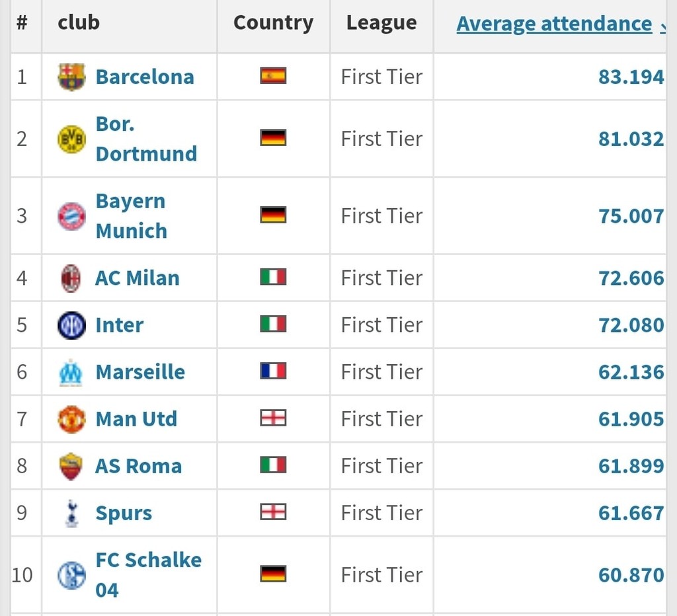Viewport: 677px width, 616px height.
Task: Open the Barcelona club link
Action: pos(145,77)
